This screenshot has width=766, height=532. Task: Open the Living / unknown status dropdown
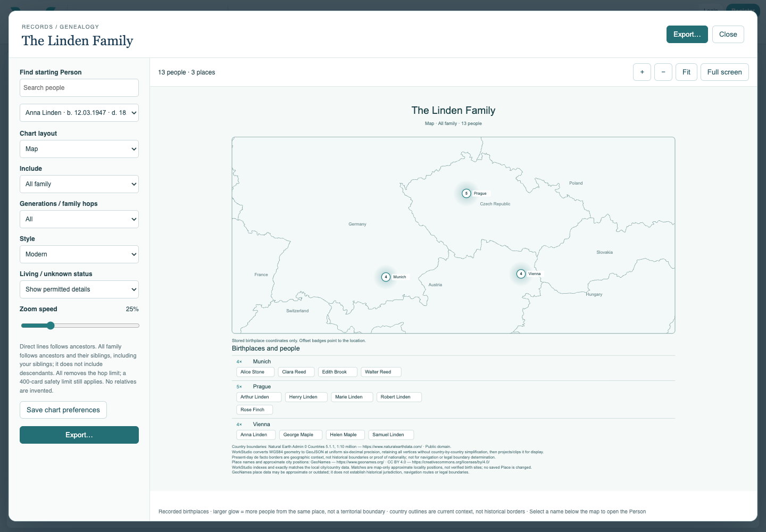pos(79,289)
